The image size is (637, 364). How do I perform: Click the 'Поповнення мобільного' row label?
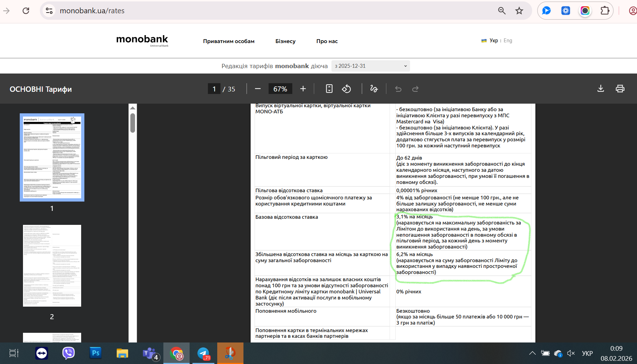coord(286,311)
